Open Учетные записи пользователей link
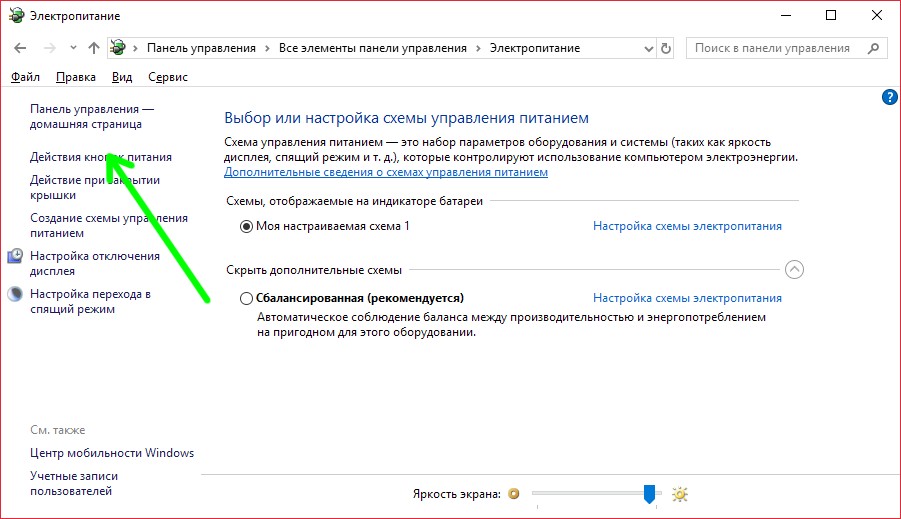Image resolution: width=901 pixels, height=519 pixels. click(x=74, y=483)
